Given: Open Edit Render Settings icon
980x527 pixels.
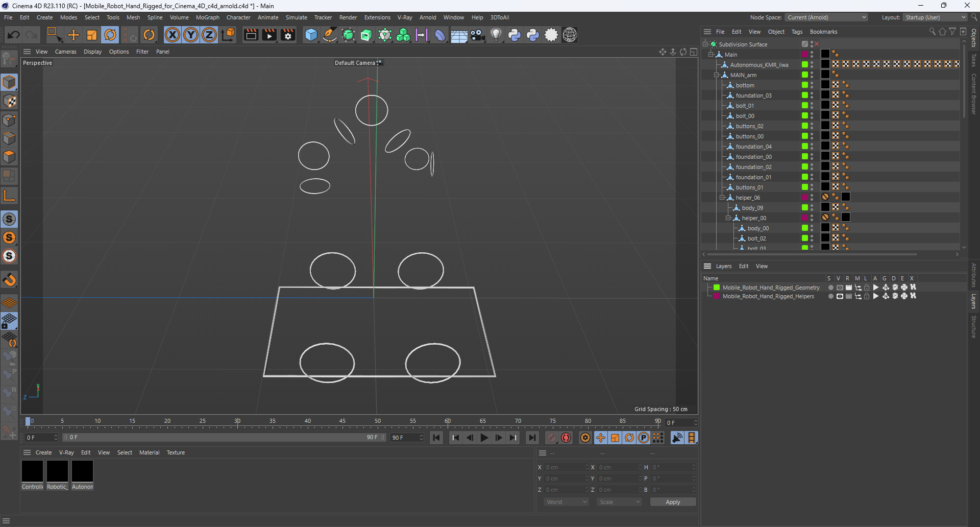Looking at the screenshot, I should [x=288, y=35].
